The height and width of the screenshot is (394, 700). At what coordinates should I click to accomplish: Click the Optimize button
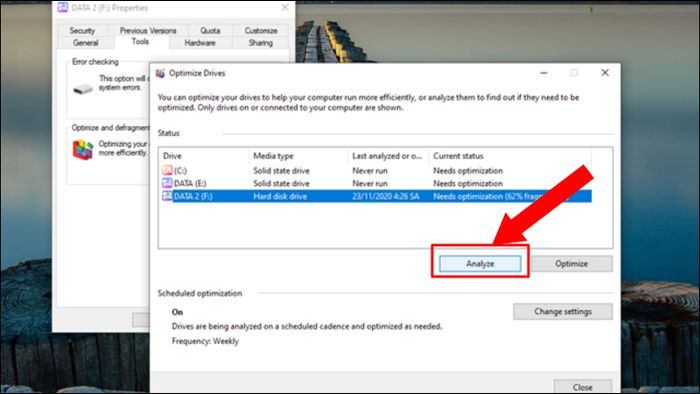(571, 263)
